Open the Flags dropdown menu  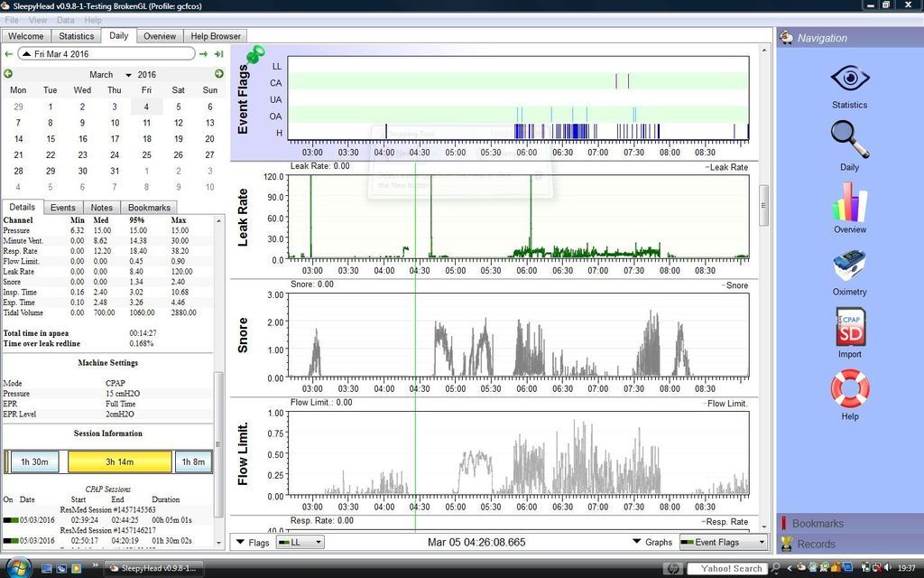point(253,543)
